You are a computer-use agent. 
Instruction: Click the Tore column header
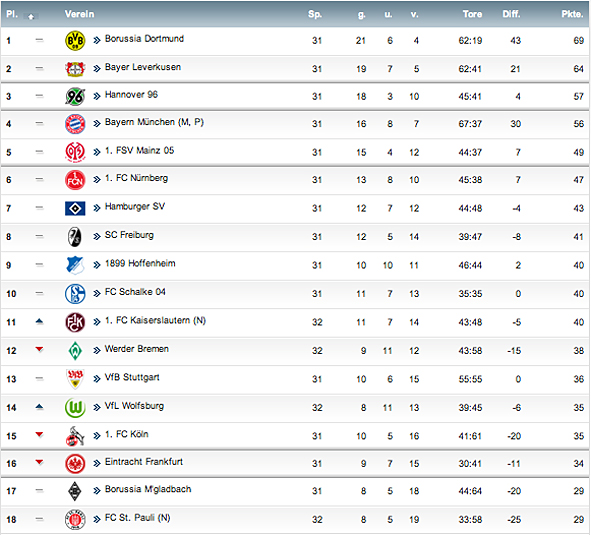[472, 14]
